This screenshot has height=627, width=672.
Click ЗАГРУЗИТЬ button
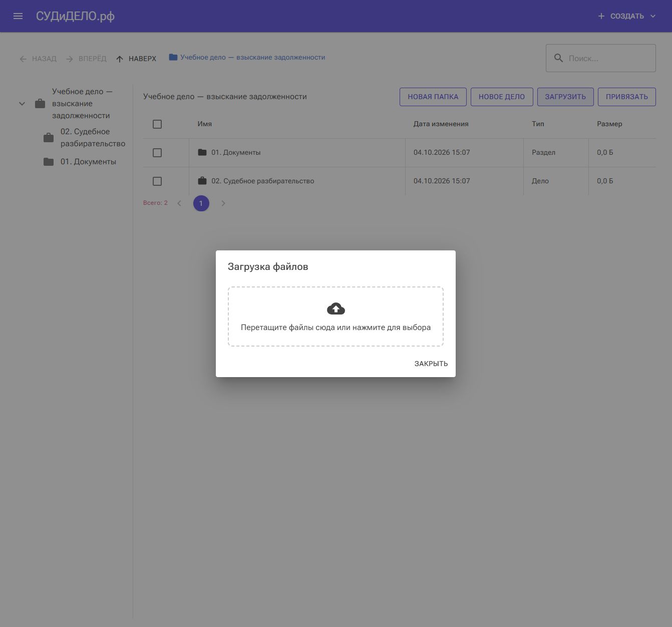pyautogui.click(x=565, y=97)
